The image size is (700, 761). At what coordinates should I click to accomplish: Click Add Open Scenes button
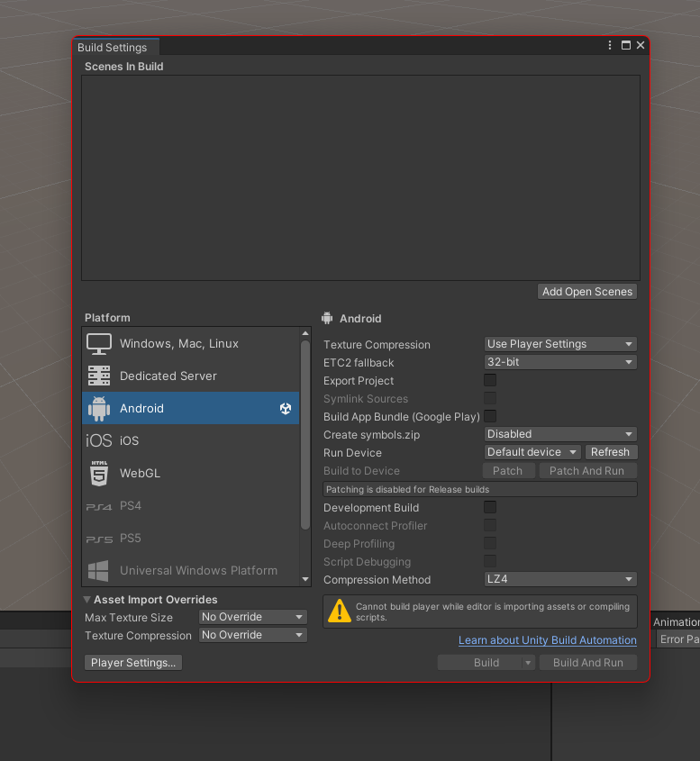click(x=587, y=292)
